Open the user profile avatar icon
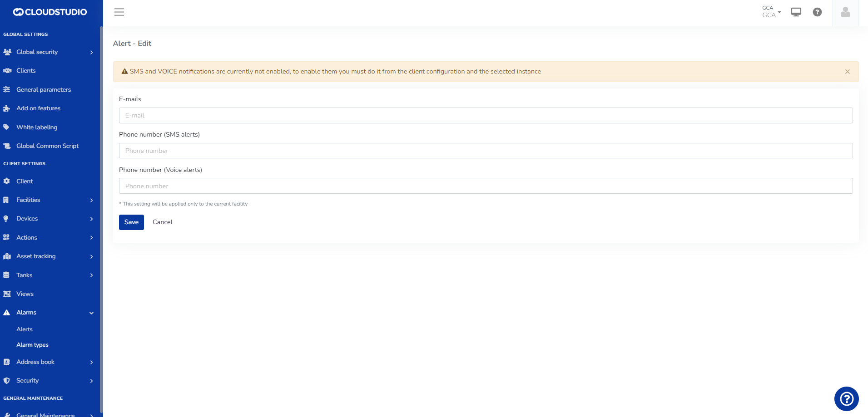Screen dimensions: 868x417 [x=845, y=12]
